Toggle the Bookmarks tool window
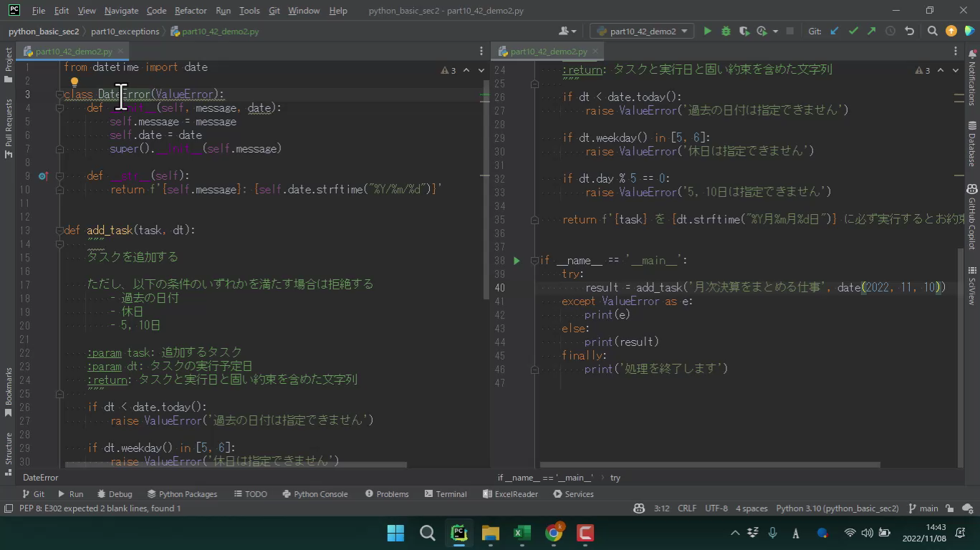Viewport: 980px width, 550px height. [x=9, y=392]
